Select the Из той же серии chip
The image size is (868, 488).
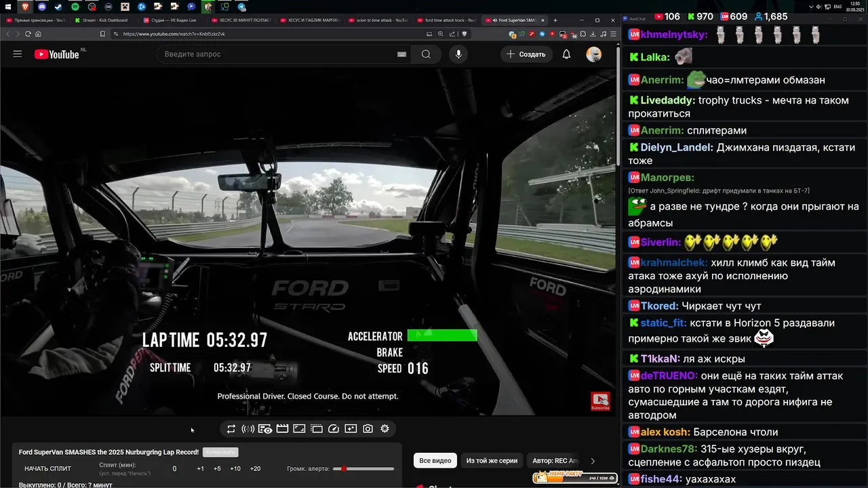coord(492,461)
